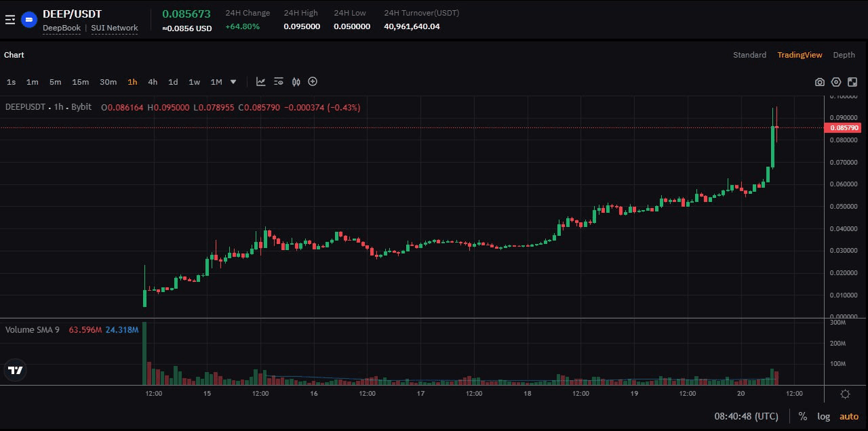Open chart settings hexagon icon
Image resolution: width=868 pixels, height=431 pixels.
836,82
